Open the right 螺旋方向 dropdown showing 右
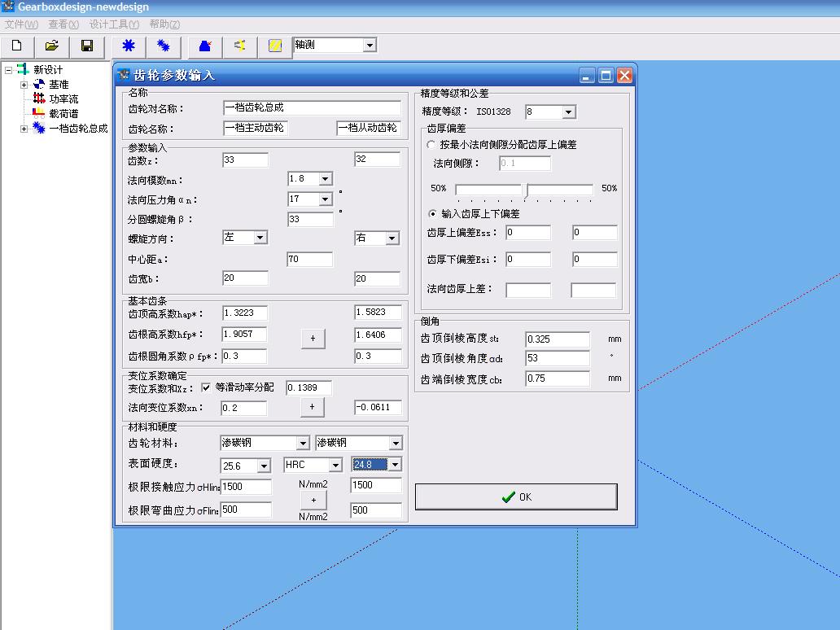The height and width of the screenshot is (630, 840). coord(392,238)
